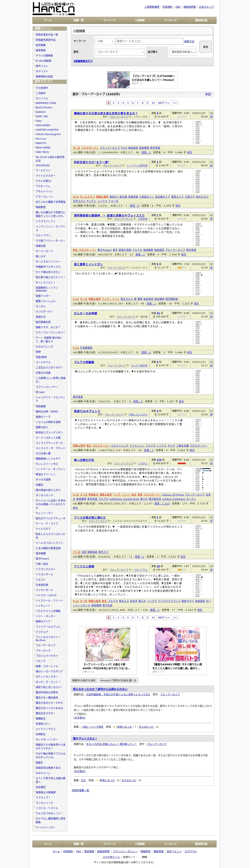Click 詳 detail link for 黒い沈黙の行先
Screen dimensions: 249x868
[x=211, y=463]
